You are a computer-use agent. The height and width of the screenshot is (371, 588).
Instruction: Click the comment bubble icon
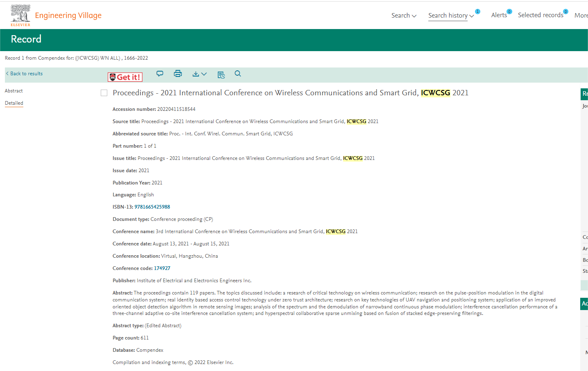tap(160, 74)
